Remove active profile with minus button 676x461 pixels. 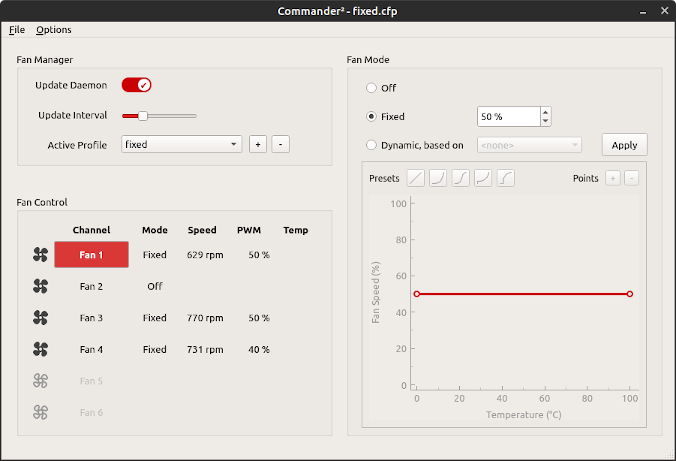[x=281, y=144]
